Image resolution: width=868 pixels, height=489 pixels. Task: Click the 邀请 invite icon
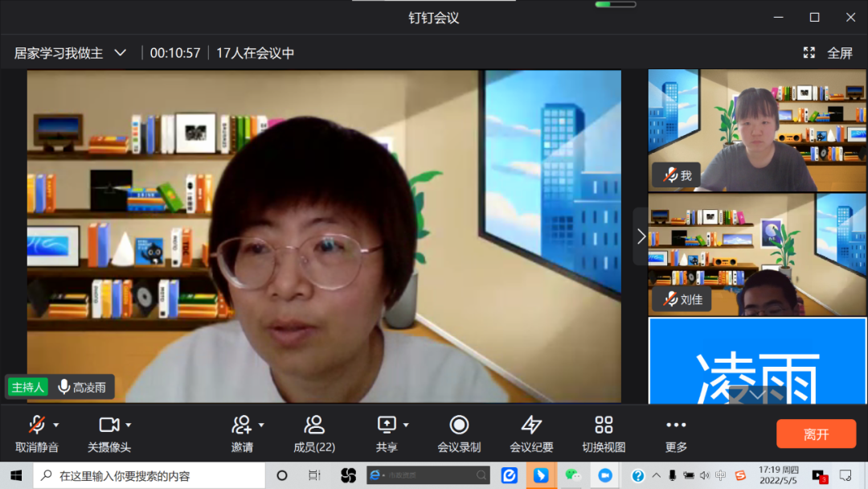click(242, 425)
